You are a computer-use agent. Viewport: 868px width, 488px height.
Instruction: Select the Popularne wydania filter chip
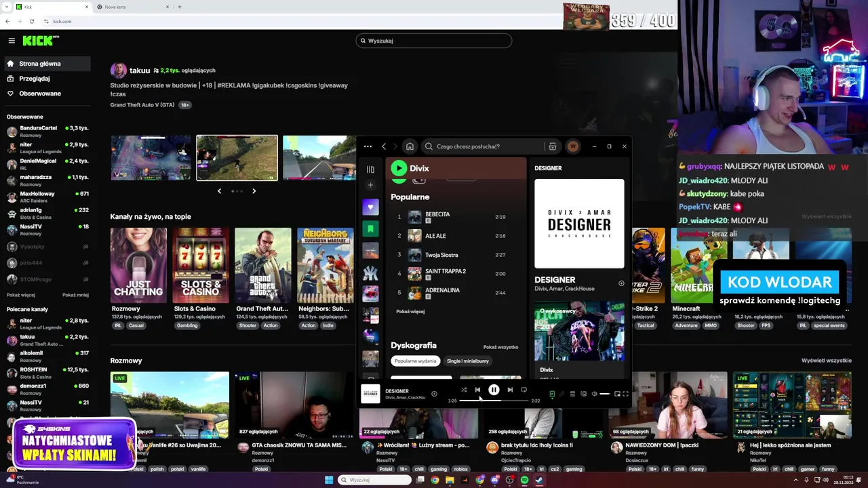point(416,361)
